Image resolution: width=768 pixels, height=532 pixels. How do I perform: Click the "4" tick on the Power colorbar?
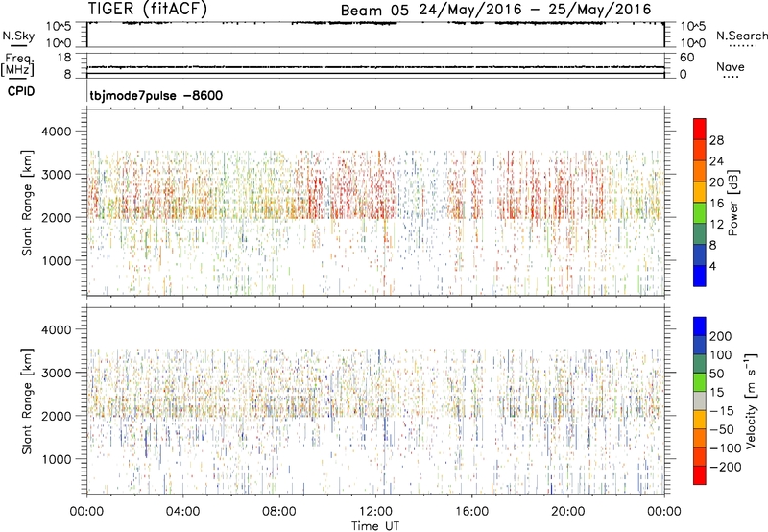pos(712,267)
